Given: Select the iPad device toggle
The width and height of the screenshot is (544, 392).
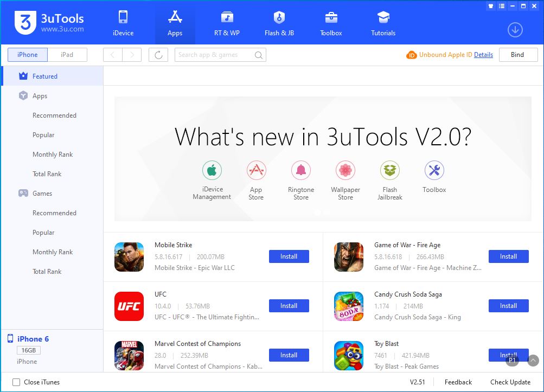Looking at the screenshot, I should pyautogui.click(x=67, y=55).
